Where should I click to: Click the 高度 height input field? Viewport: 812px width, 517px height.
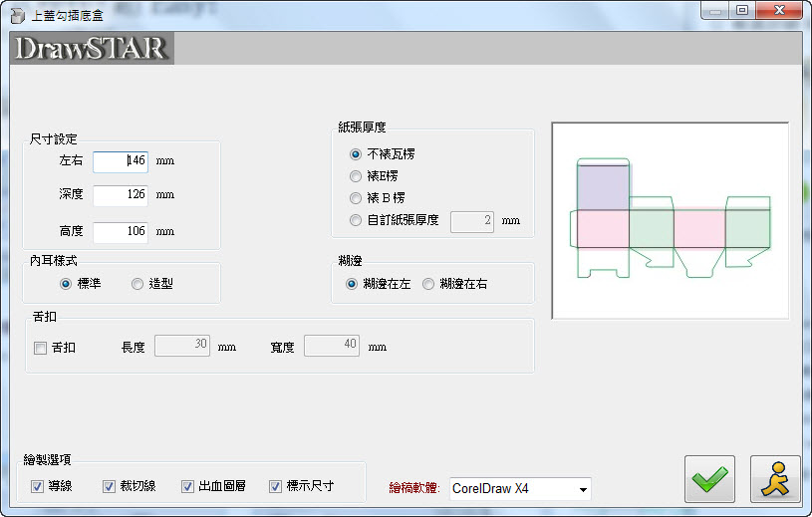[x=121, y=231]
